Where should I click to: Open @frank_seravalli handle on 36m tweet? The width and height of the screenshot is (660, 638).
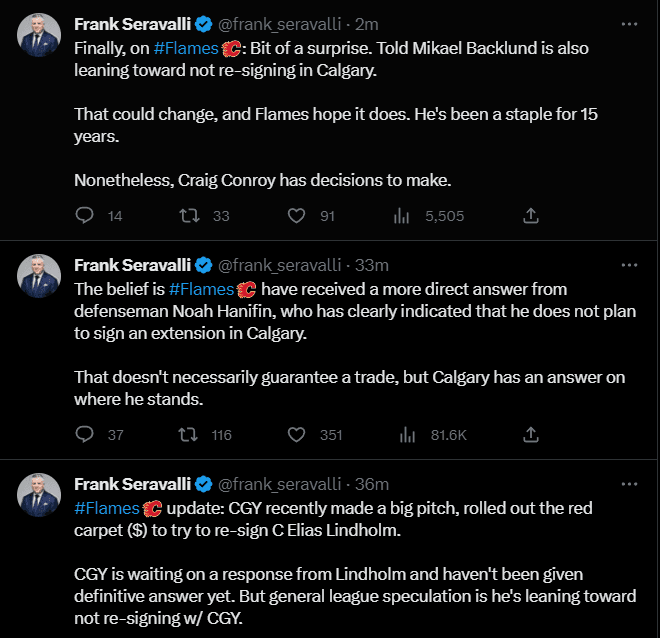click(x=282, y=484)
